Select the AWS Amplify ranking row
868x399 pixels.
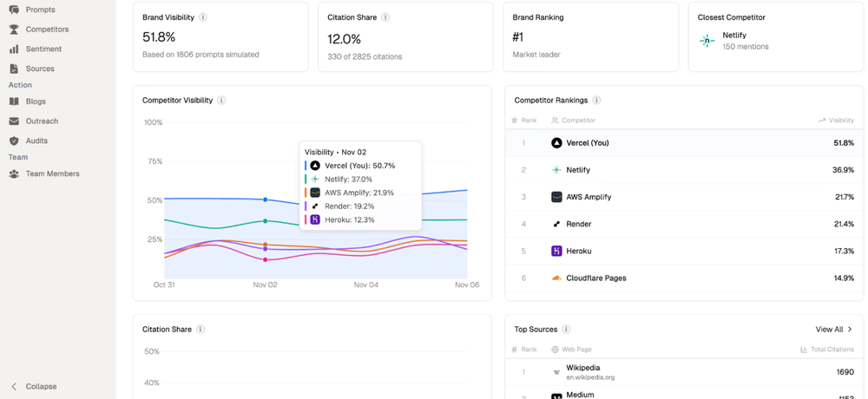[x=684, y=197]
